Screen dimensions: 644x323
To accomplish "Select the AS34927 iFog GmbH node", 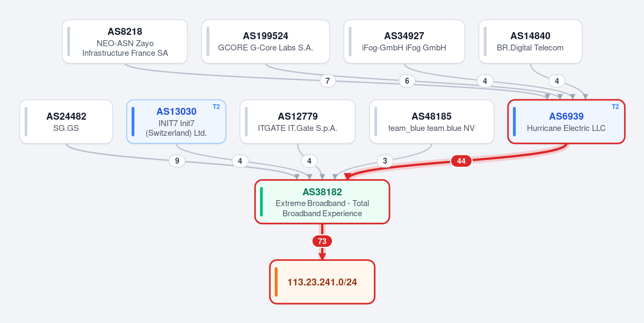I will click(404, 41).
